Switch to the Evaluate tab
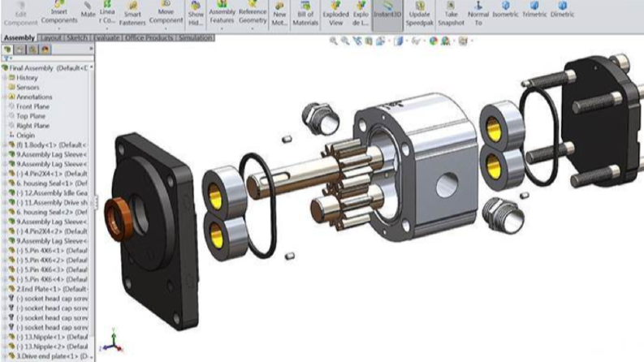The height and width of the screenshot is (362, 644). coord(106,38)
